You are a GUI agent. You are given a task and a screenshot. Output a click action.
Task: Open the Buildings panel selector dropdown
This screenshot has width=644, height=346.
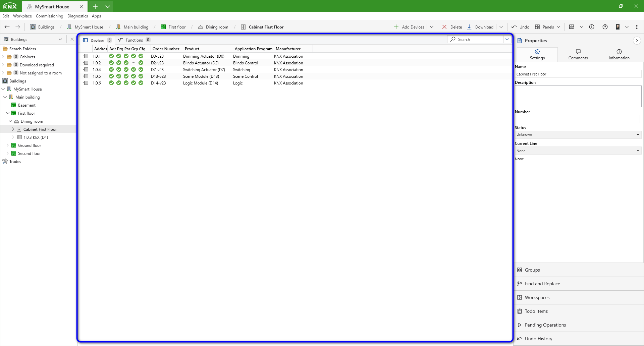(60, 39)
